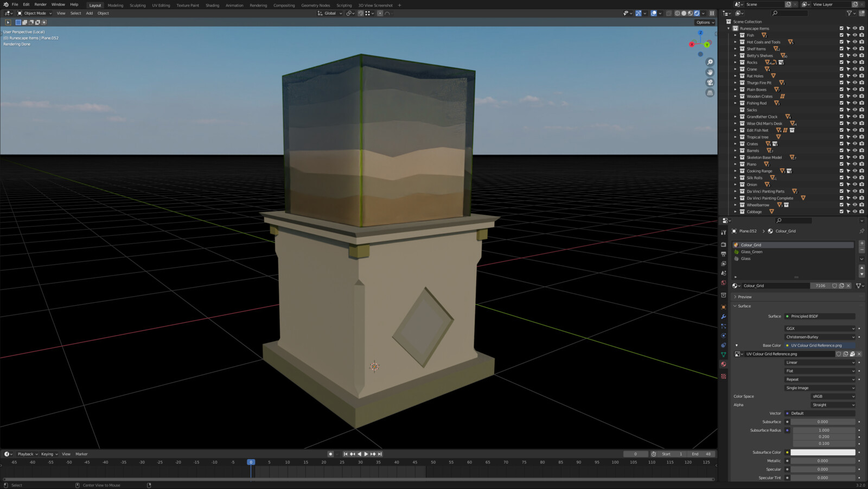The height and width of the screenshot is (489, 868).
Task: Open the Object properties tab
Action: tap(723, 307)
